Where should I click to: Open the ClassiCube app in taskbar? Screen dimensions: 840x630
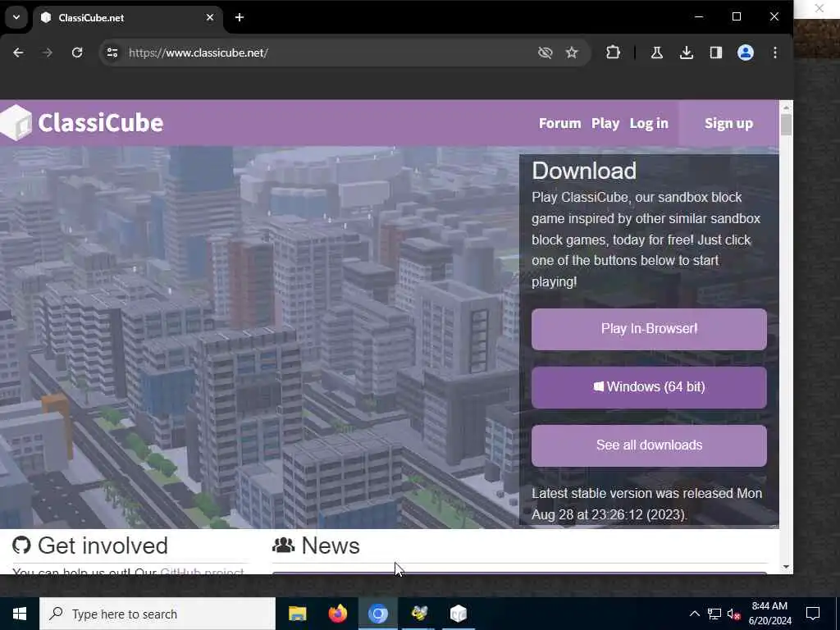459,614
